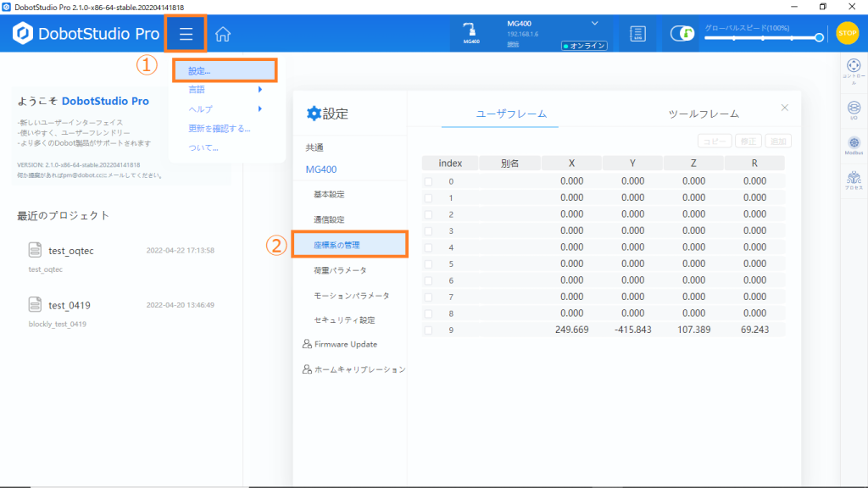Check the box for index 4
Screen dimensions: 868x488
pyautogui.click(x=428, y=248)
